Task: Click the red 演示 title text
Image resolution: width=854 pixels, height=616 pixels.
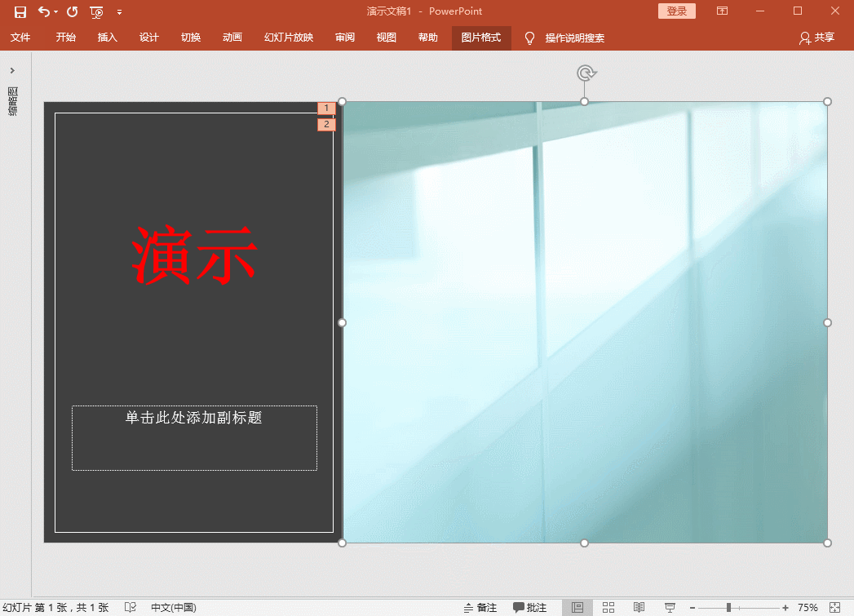Action: pyautogui.click(x=194, y=255)
